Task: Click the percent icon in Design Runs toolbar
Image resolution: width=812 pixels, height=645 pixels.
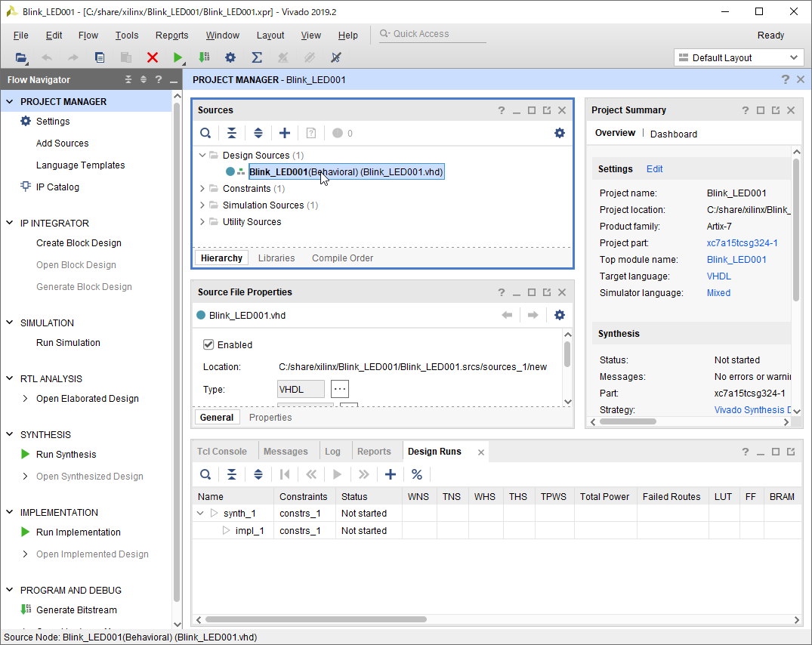Action: point(417,474)
